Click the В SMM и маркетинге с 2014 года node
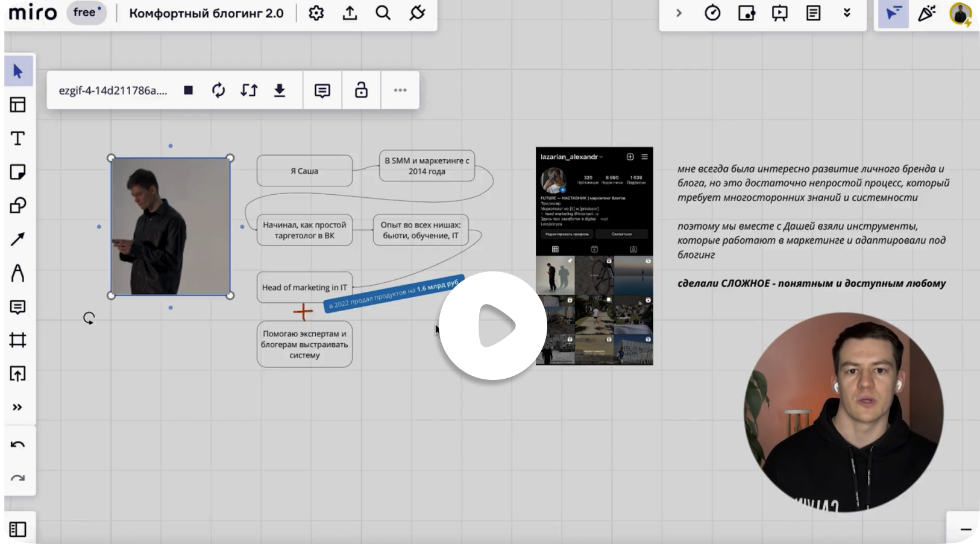Screen dimensions: 980x544 pyautogui.click(x=427, y=166)
